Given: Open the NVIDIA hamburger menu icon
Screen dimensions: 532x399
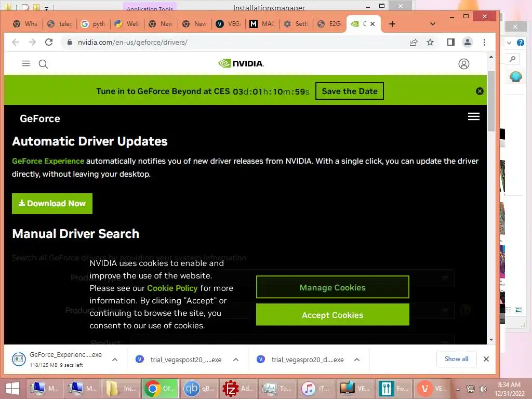Looking at the screenshot, I should pos(26,63).
